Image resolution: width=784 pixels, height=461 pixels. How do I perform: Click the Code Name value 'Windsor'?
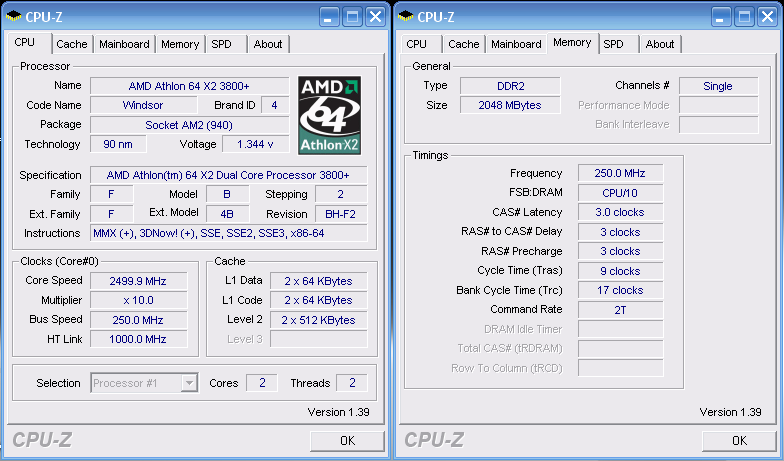coord(144,105)
